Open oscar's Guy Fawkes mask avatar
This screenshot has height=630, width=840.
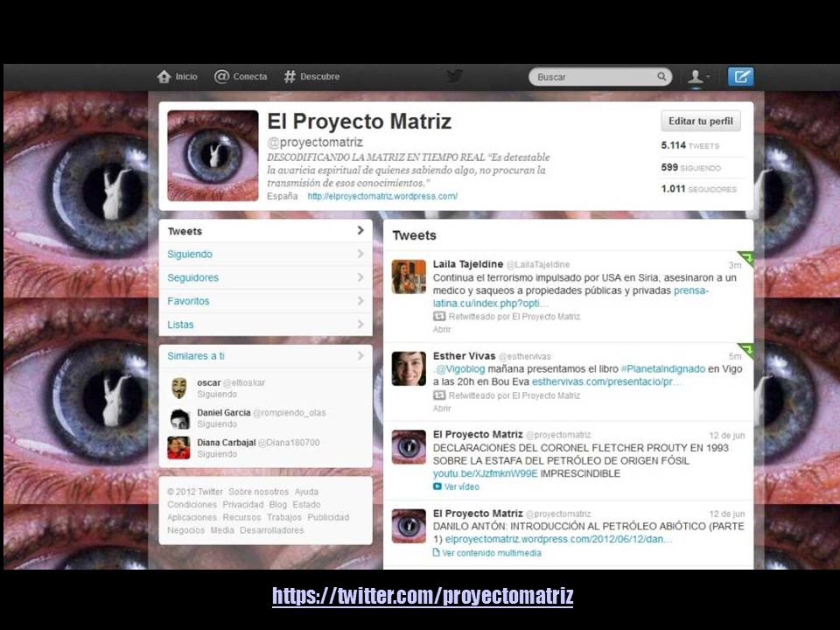(179, 388)
